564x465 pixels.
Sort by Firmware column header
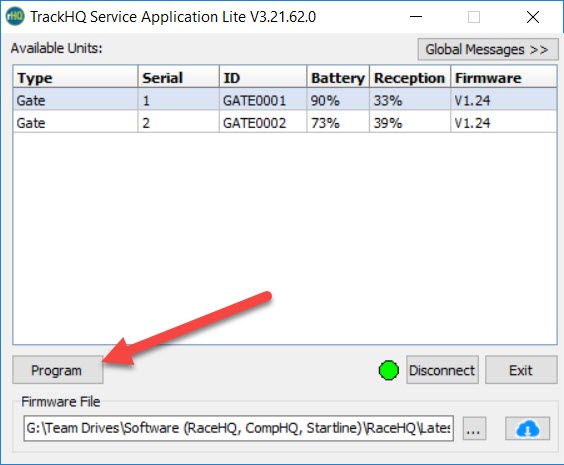point(504,77)
